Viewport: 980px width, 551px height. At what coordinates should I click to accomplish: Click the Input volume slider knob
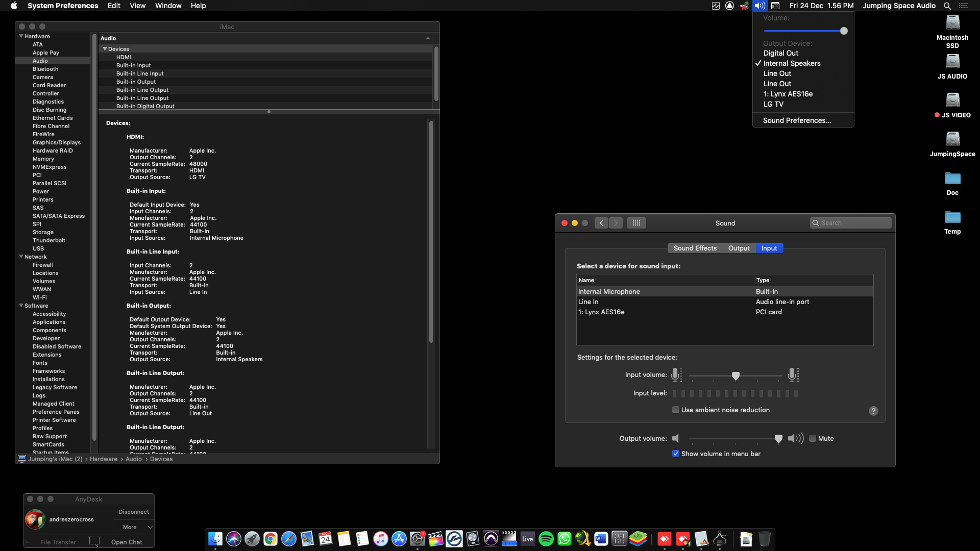736,376
